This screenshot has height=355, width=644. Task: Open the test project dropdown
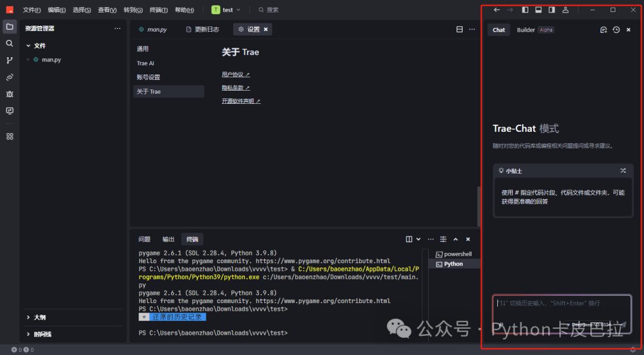(226, 10)
